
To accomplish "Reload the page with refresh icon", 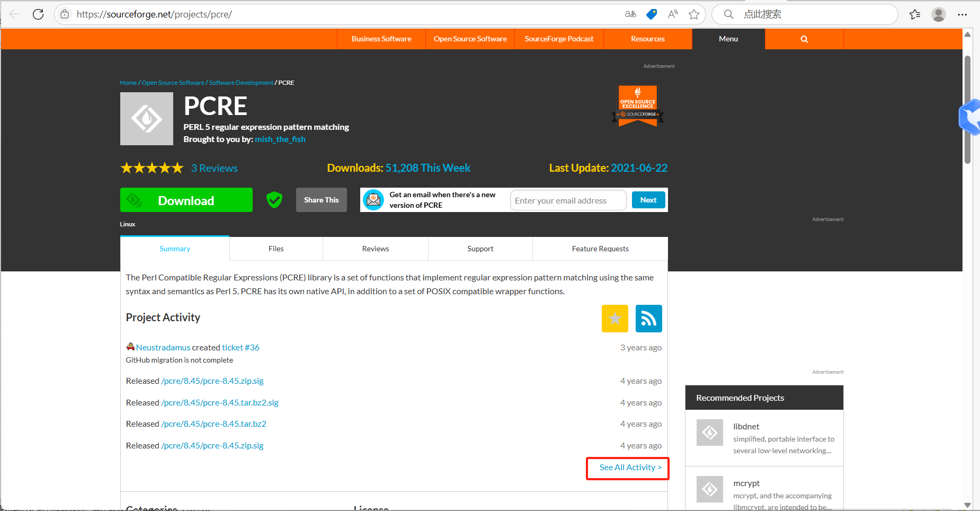I will [x=38, y=14].
